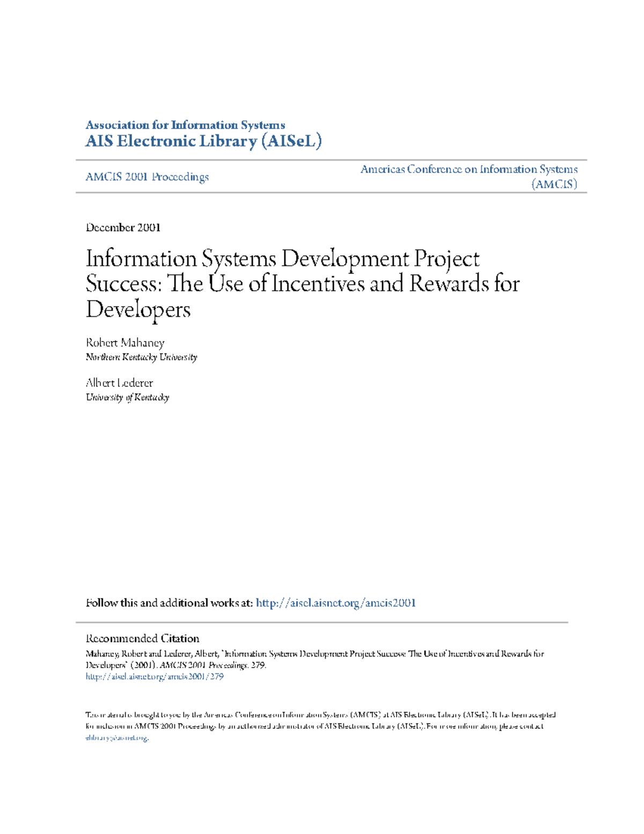This screenshot has width=644, height=834.
Task: Open AMCIS 2001 Proceedings link in header bar
Action: (x=147, y=177)
